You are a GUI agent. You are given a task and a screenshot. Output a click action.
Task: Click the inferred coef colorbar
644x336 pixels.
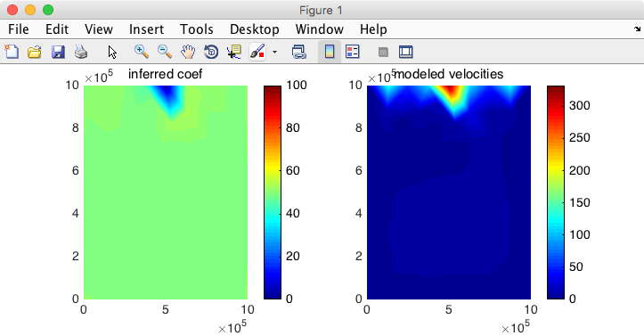[273, 193]
